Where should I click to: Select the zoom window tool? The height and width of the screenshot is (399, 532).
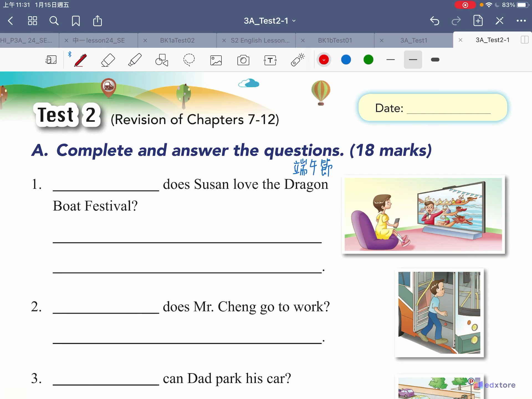click(x=51, y=60)
